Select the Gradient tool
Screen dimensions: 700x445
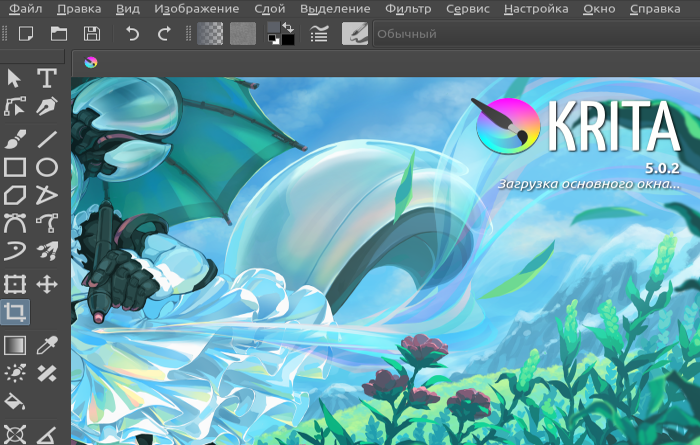[14, 345]
